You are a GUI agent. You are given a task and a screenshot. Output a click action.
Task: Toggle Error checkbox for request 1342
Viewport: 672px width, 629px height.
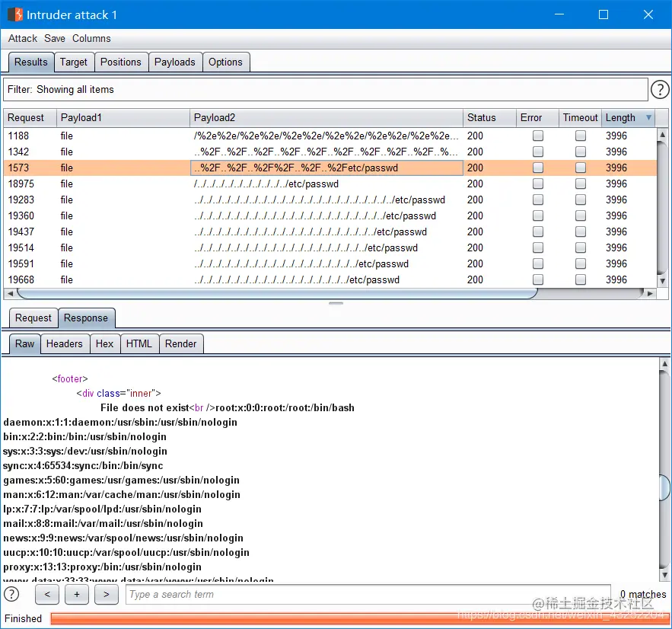pyautogui.click(x=537, y=152)
